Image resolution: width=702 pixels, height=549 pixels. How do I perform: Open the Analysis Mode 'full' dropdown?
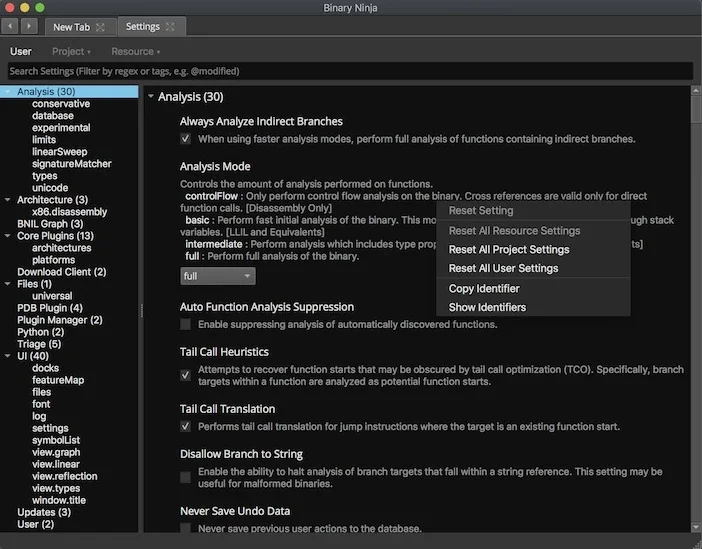pos(218,276)
